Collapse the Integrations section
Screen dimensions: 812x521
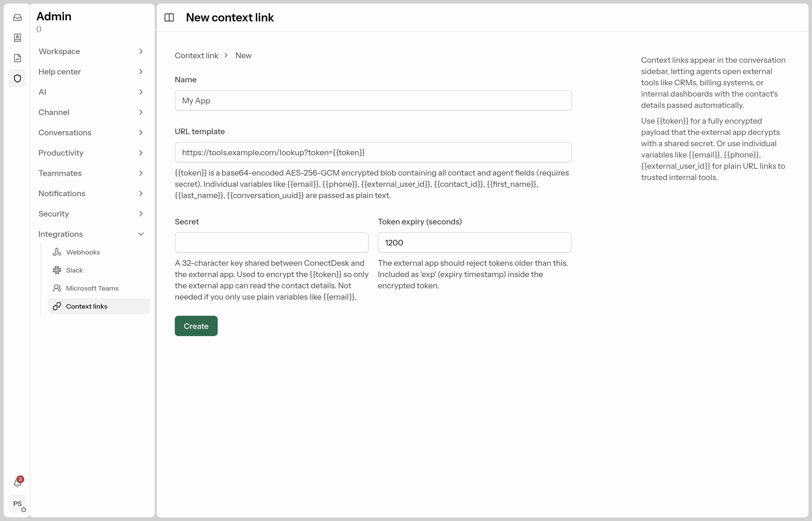(91, 234)
